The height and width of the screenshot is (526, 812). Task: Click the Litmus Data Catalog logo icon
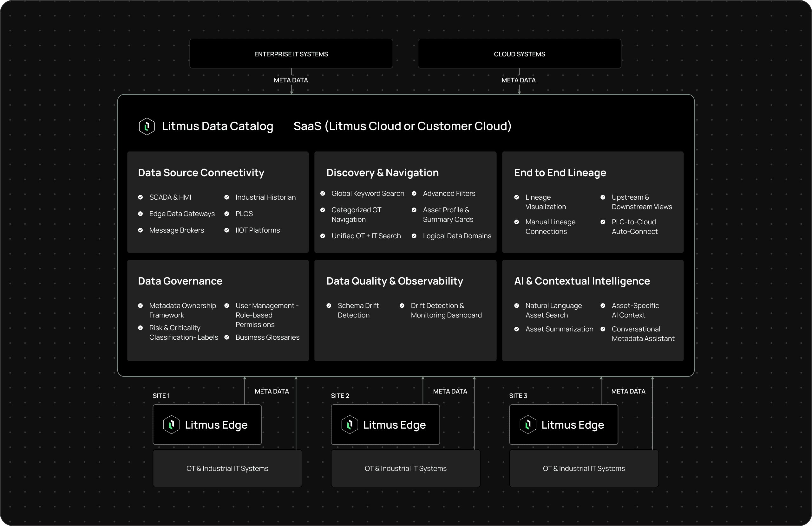pyautogui.click(x=147, y=126)
